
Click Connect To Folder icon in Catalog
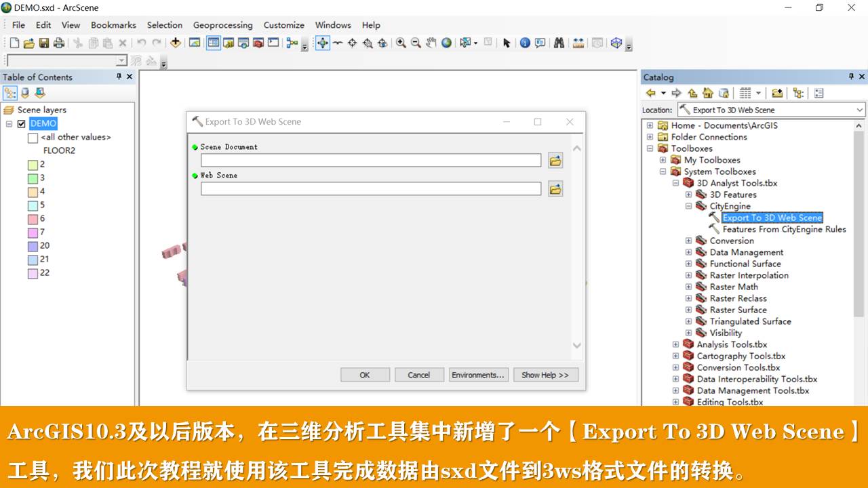coord(778,93)
